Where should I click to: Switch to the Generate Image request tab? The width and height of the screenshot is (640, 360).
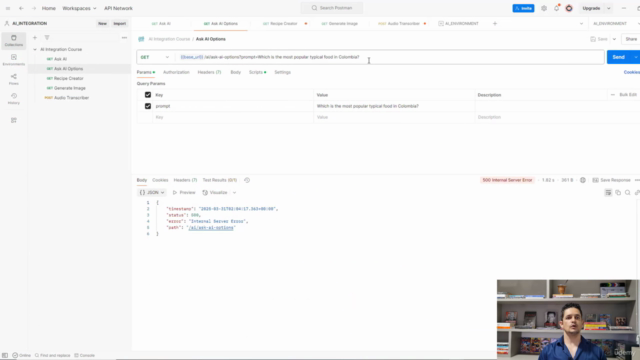pos(340,24)
